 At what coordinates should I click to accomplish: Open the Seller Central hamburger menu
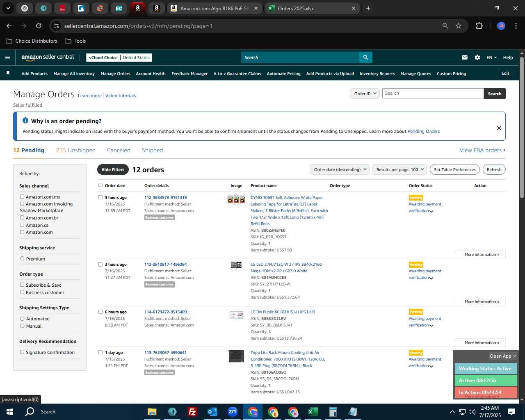pyautogui.click(x=7, y=57)
